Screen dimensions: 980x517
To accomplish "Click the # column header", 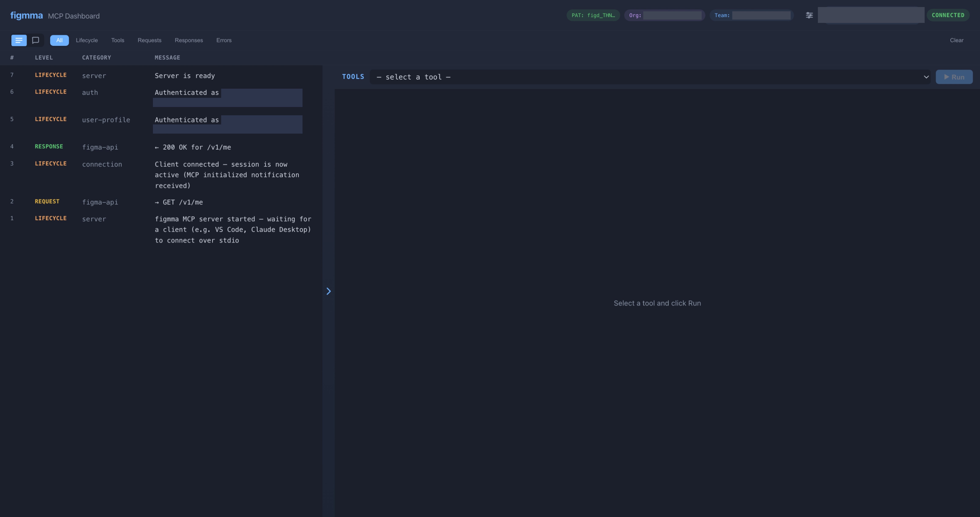I will pos(12,58).
